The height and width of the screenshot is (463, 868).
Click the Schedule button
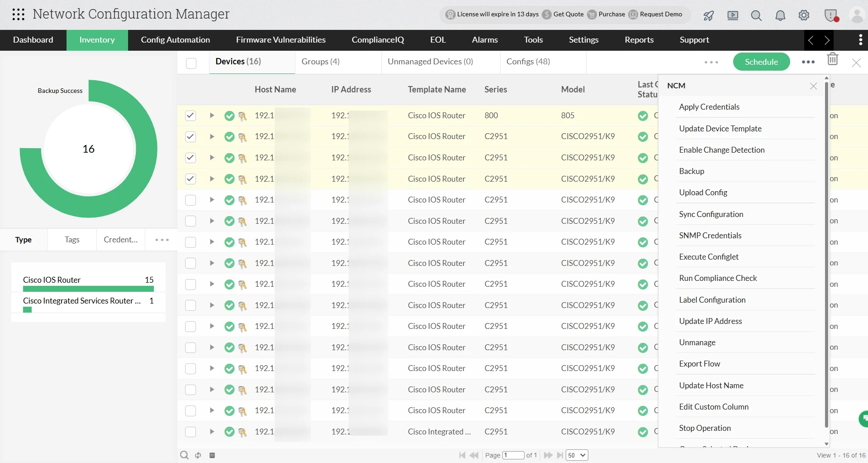click(761, 62)
